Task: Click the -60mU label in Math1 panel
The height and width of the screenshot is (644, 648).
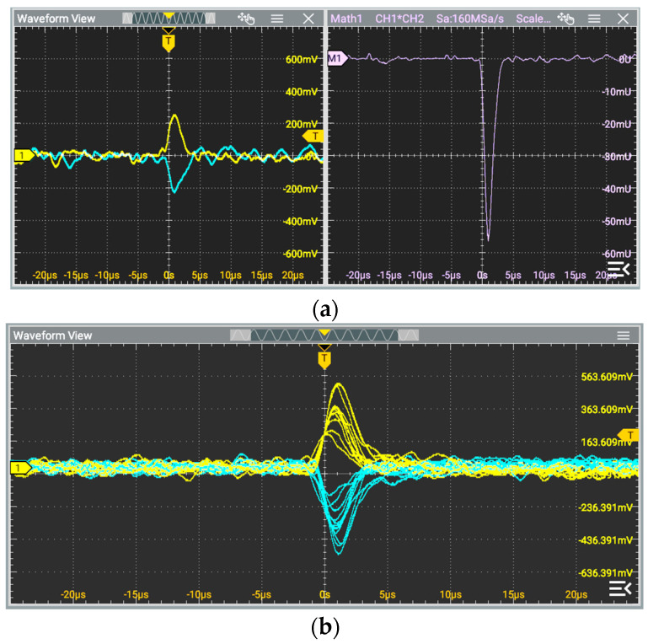Action: point(617,254)
